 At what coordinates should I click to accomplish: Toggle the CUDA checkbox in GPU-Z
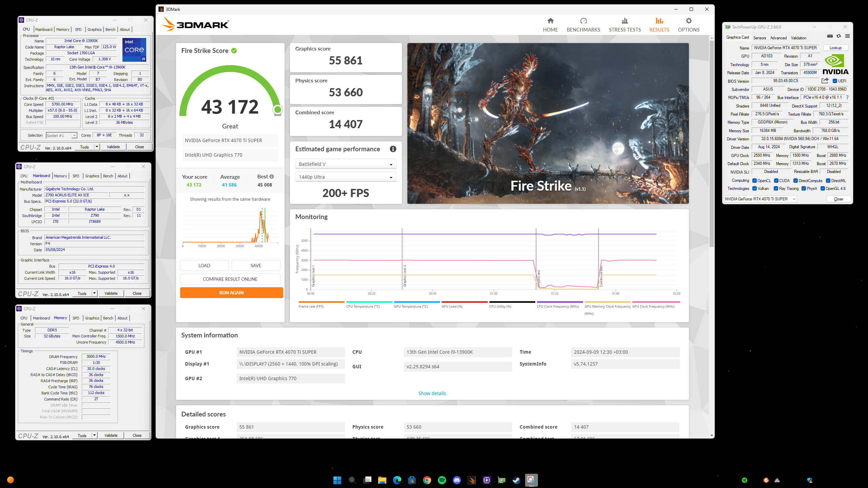pos(776,180)
